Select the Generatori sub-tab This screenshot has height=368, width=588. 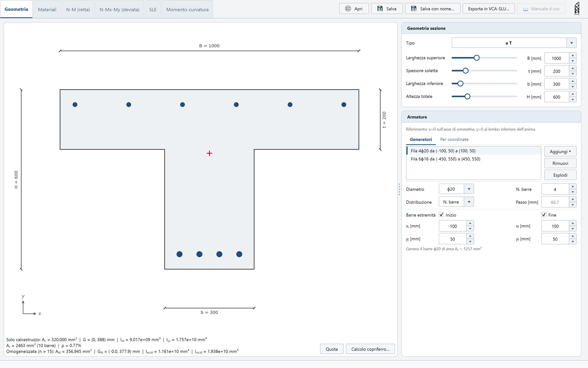coord(421,139)
